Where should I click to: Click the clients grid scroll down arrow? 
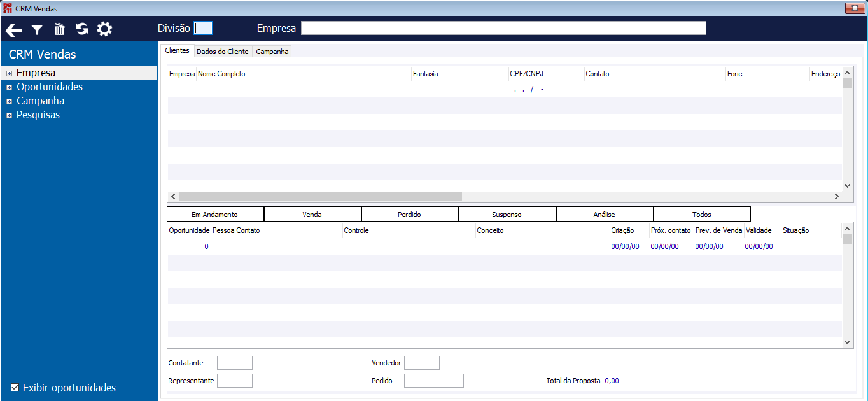[x=847, y=185]
